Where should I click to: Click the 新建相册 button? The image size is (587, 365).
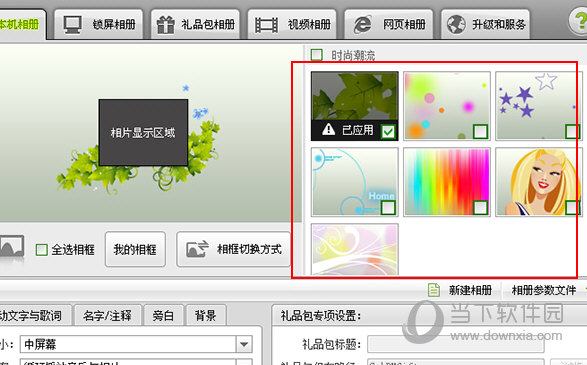pyautogui.click(x=460, y=290)
